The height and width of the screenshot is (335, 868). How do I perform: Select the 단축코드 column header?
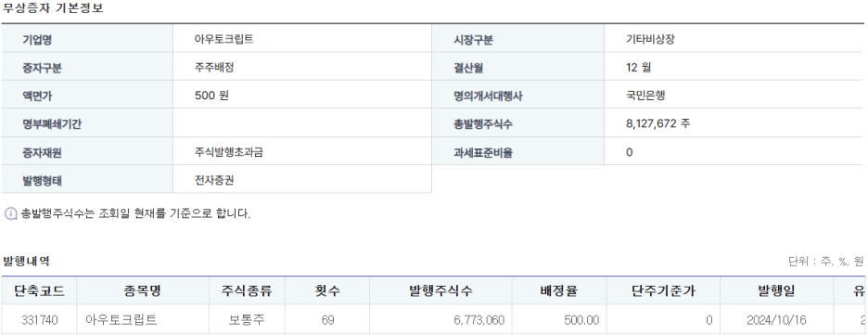(39, 290)
